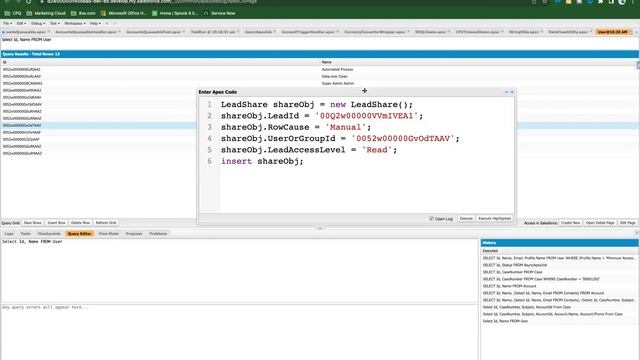Viewport: 640px width, 360px height.
Task: Open the Workspace menu
Action: [75, 23]
